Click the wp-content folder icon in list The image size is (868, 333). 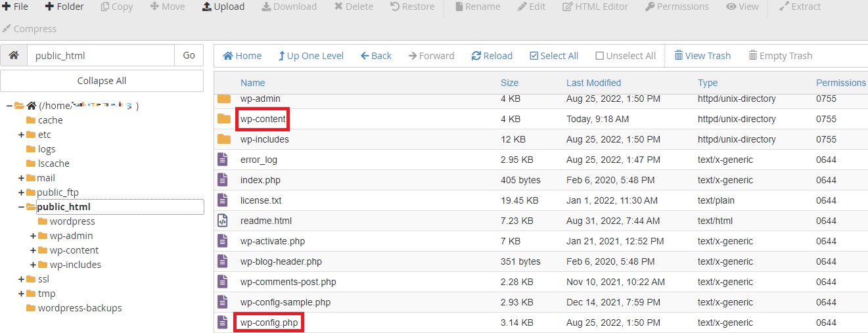tap(224, 119)
